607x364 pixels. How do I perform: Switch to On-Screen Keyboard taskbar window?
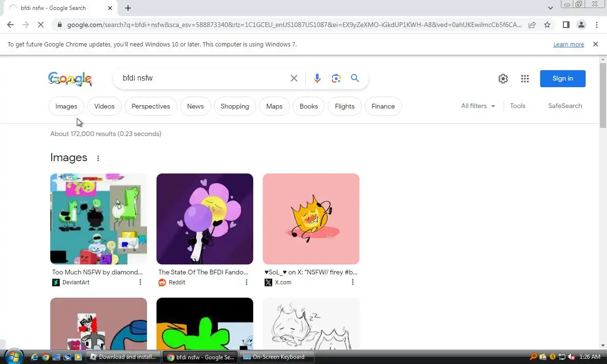(277, 357)
